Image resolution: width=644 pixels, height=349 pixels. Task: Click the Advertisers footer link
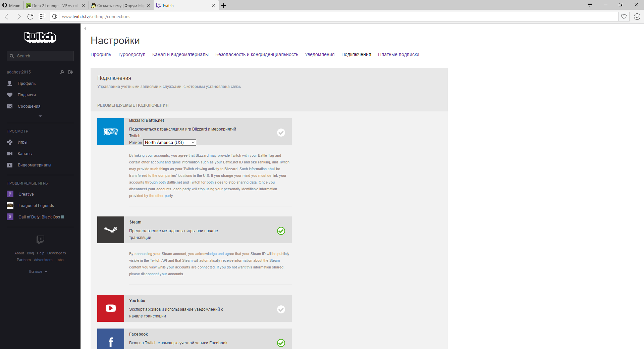(43, 260)
